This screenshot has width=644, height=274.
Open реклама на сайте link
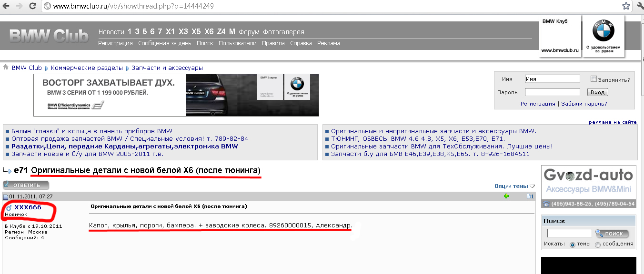pyautogui.click(x=613, y=122)
